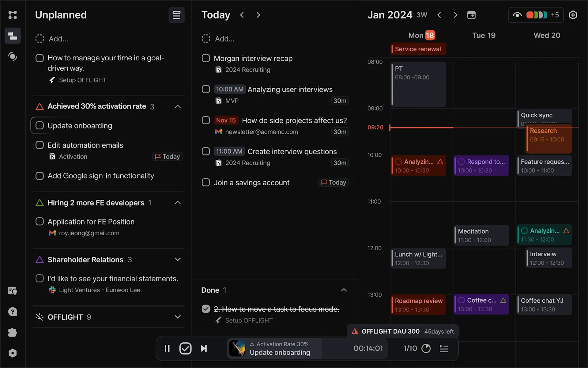Image resolution: width=588 pixels, height=368 pixels.
Task: Open the help question-mark icon in sidebar
Action: [x=13, y=312]
